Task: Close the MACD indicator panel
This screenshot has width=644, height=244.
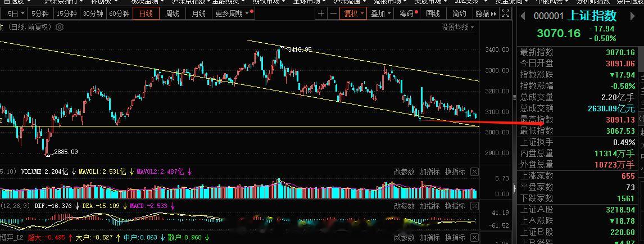Action: point(474,206)
